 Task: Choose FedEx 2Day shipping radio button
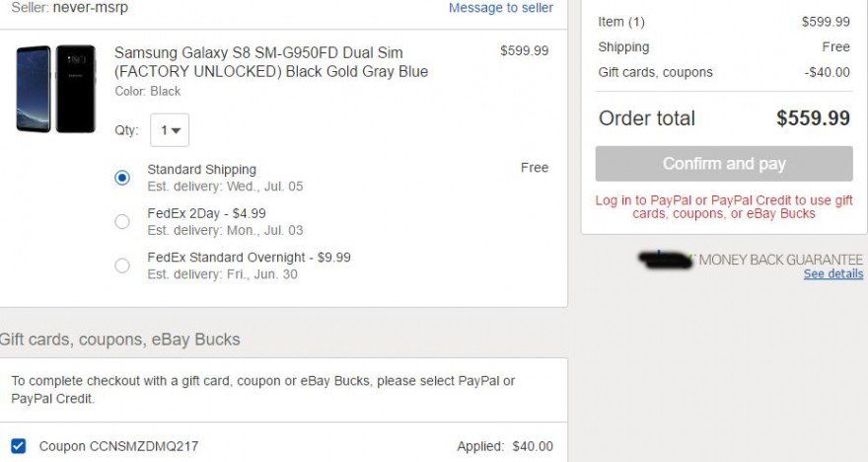pyautogui.click(x=122, y=221)
